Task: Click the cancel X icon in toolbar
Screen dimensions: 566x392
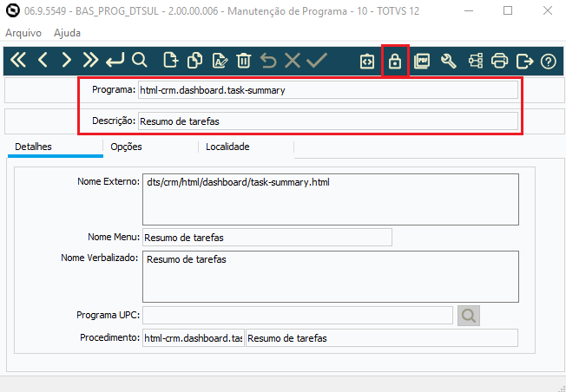Action: tap(293, 60)
